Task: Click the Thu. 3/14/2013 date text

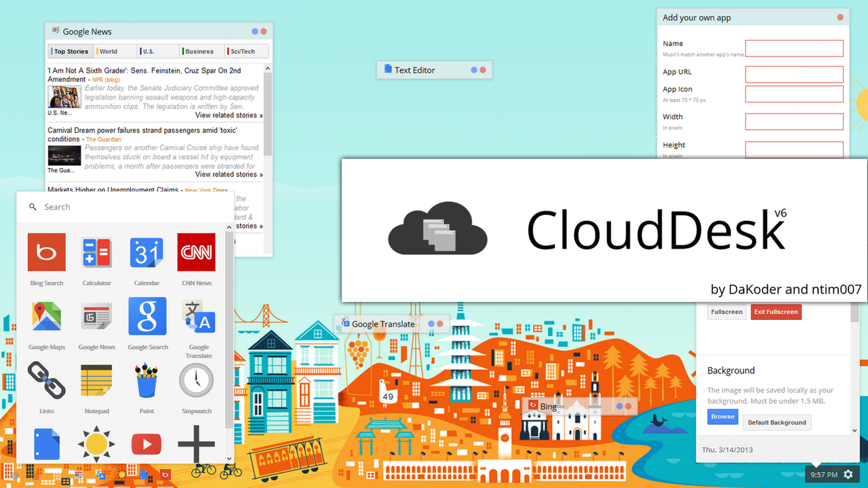Action: (728, 449)
